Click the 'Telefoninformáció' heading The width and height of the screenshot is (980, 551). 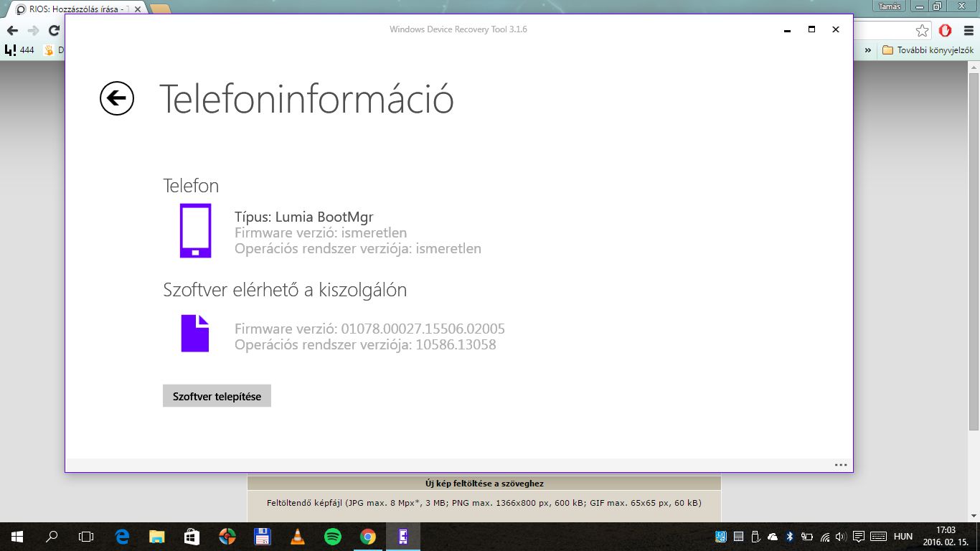pyautogui.click(x=306, y=98)
